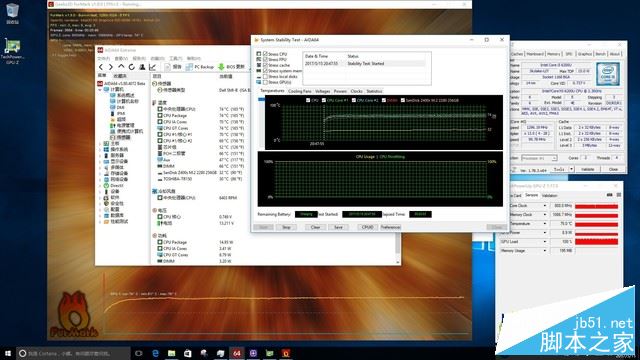Click the BIOS 更新 toolbar button
This screenshot has width=640, height=360.
tap(231, 67)
